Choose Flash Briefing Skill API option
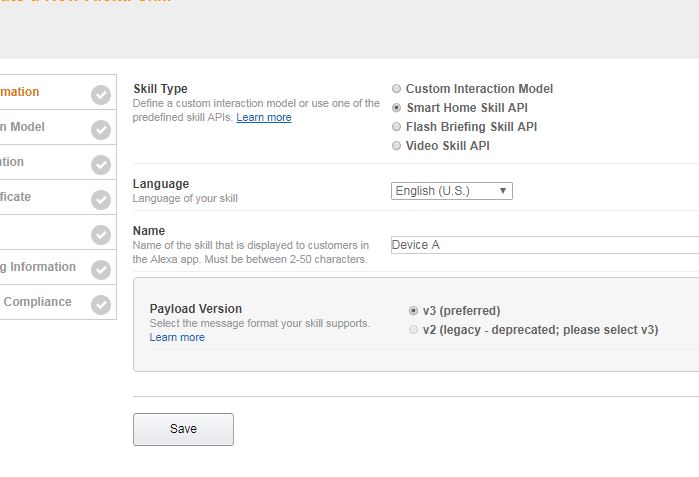 pos(396,127)
